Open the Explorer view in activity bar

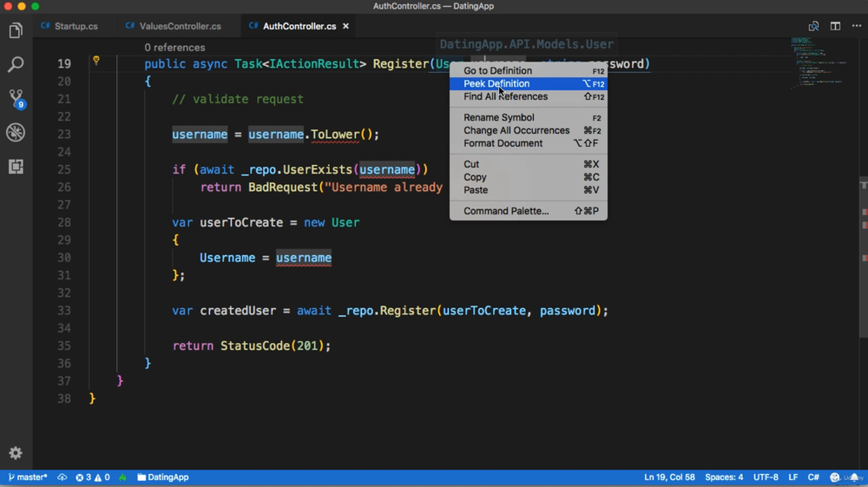click(16, 30)
